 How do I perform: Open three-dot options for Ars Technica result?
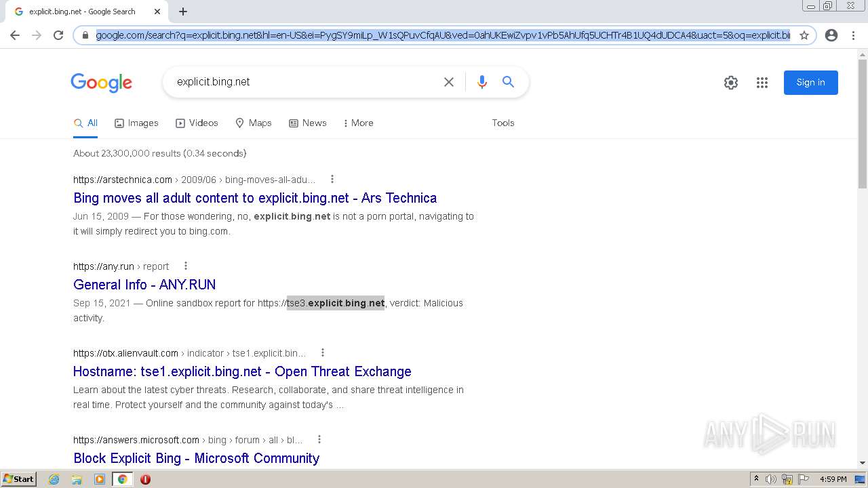(332, 180)
